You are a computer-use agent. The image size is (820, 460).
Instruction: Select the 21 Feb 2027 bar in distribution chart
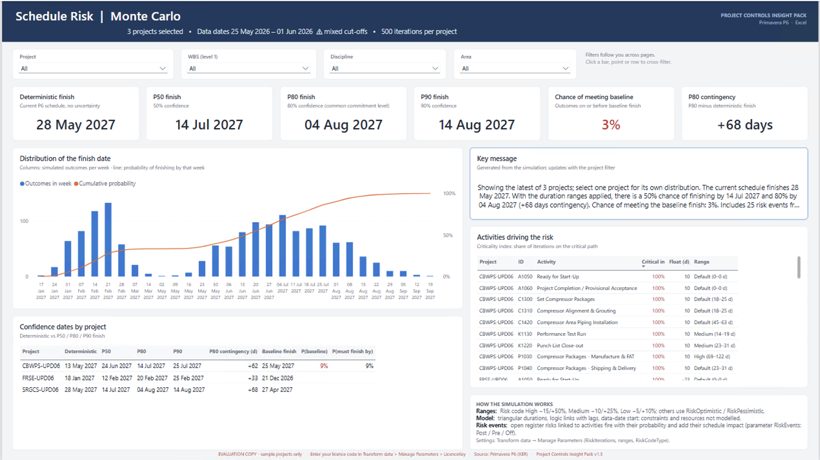108,239
